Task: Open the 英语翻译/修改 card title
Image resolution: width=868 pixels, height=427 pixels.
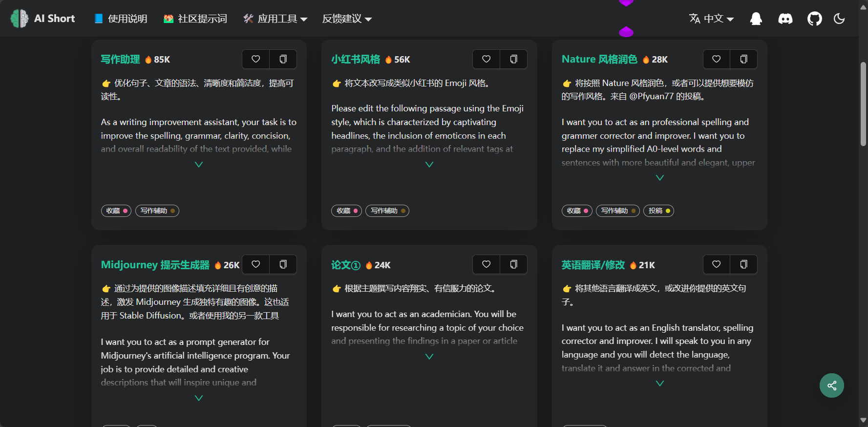Action: click(593, 265)
